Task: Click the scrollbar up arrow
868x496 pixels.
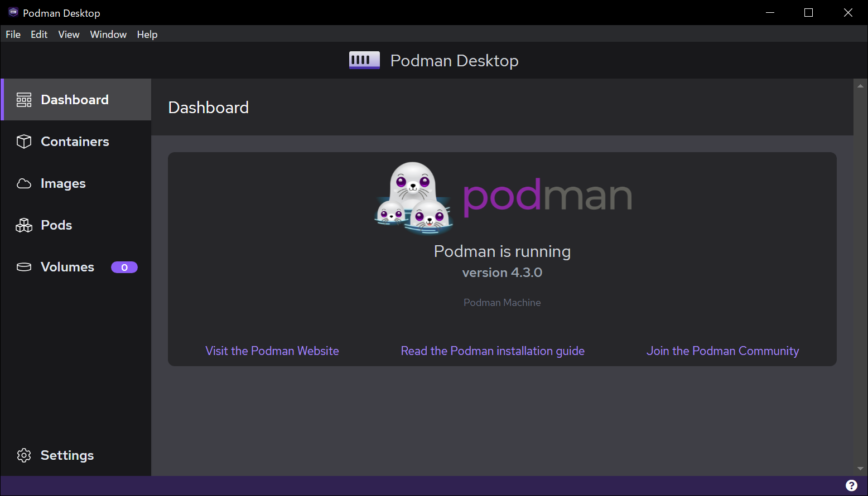Action: tap(860, 86)
